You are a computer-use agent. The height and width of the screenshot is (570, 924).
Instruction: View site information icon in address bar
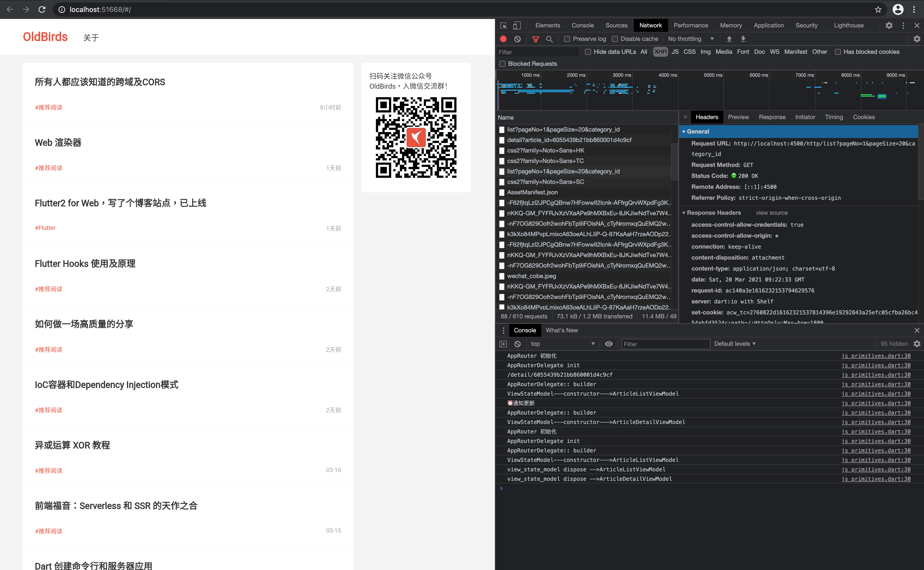pos(62,9)
